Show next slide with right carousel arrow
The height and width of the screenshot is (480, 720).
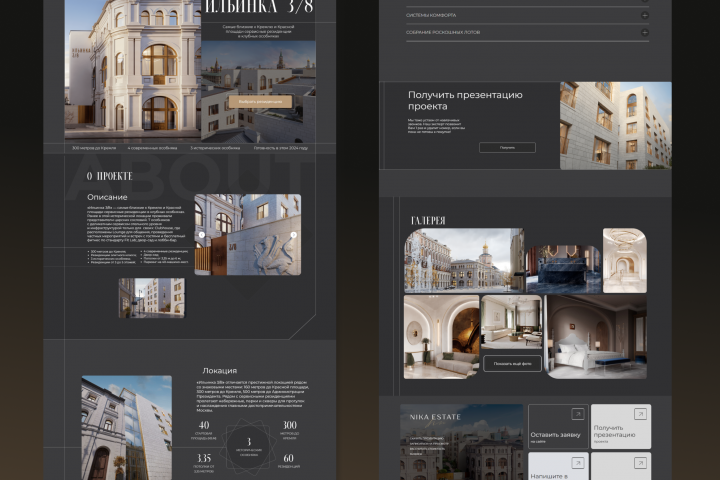coord(293,235)
